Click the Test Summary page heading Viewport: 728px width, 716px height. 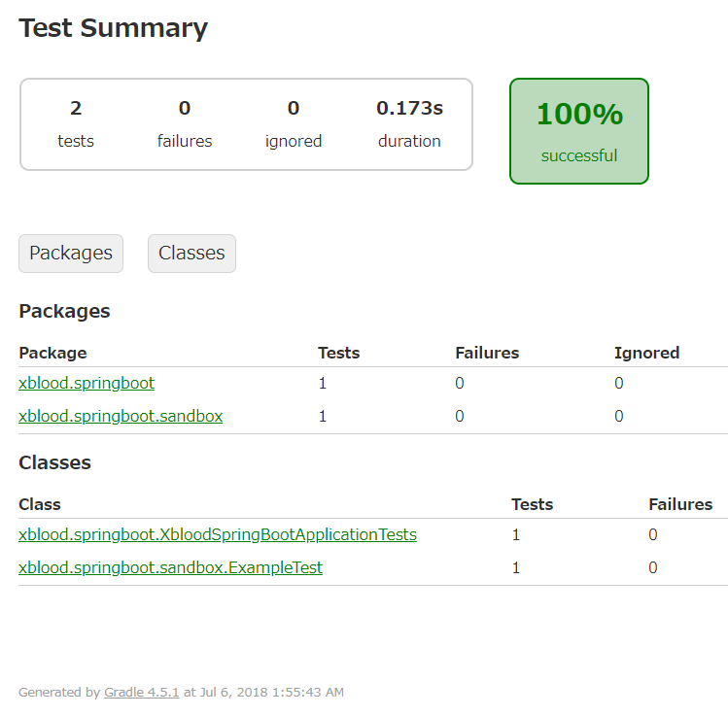tap(114, 28)
